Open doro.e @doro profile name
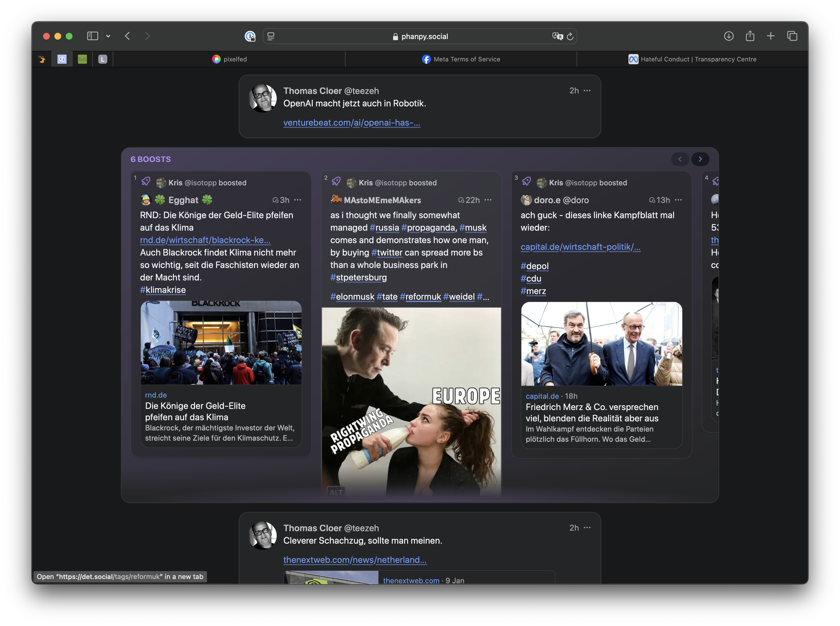Viewport: 840px width, 626px height. (561, 200)
